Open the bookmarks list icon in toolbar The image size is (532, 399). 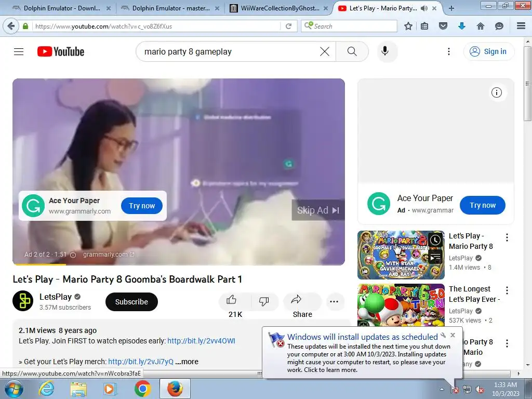click(424, 26)
